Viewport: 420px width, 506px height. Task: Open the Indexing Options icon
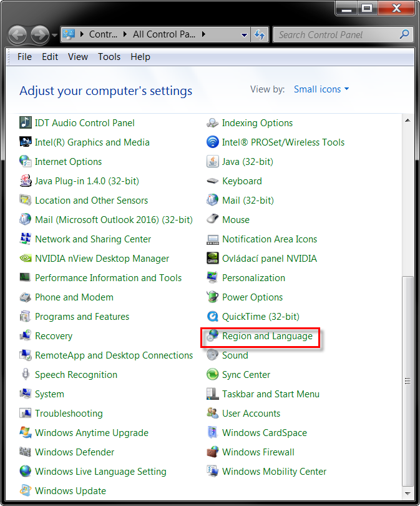click(212, 123)
